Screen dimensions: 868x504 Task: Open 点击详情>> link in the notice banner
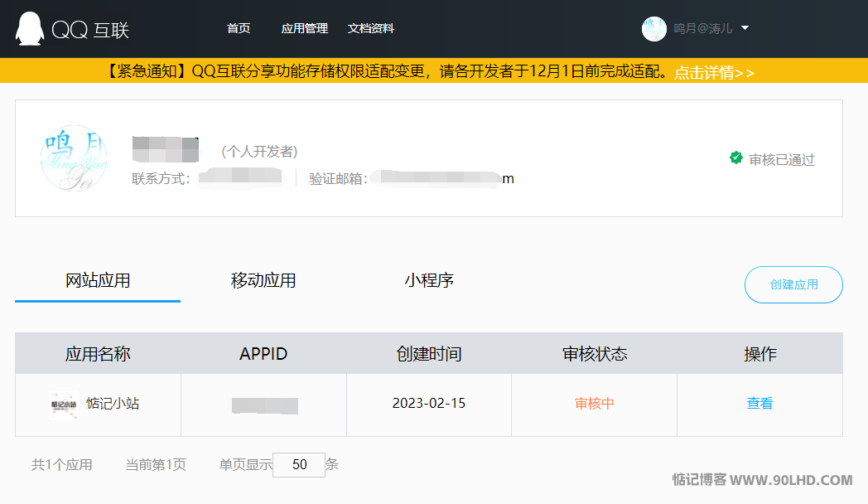[714, 73]
